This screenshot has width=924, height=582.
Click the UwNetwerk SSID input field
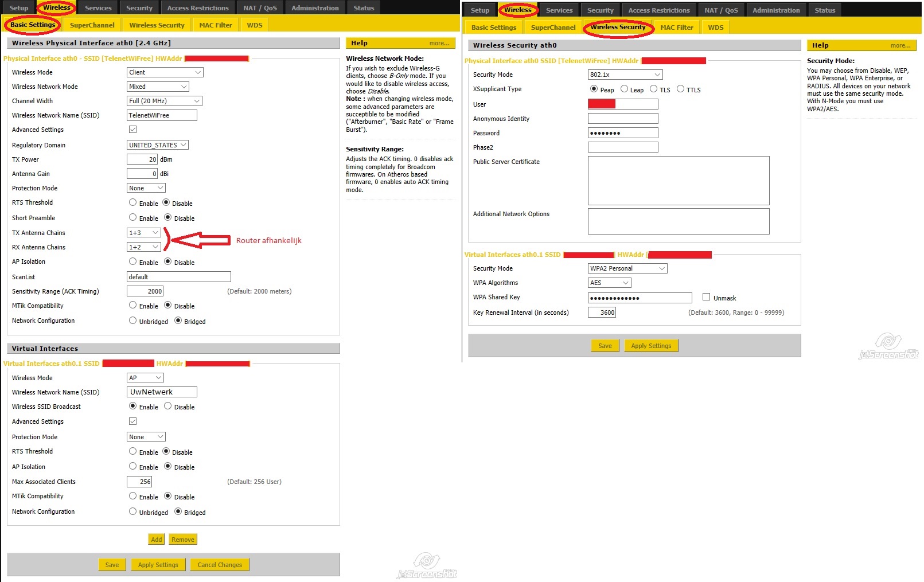162,392
